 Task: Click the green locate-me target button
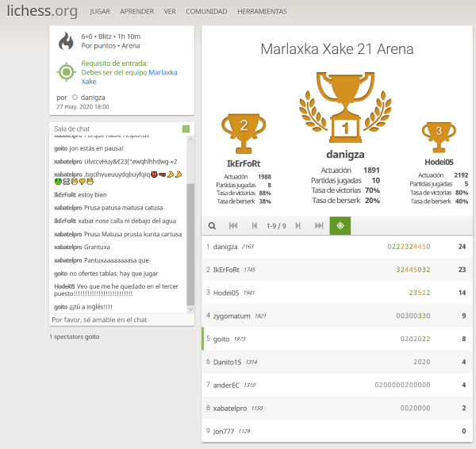pos(340,226)
